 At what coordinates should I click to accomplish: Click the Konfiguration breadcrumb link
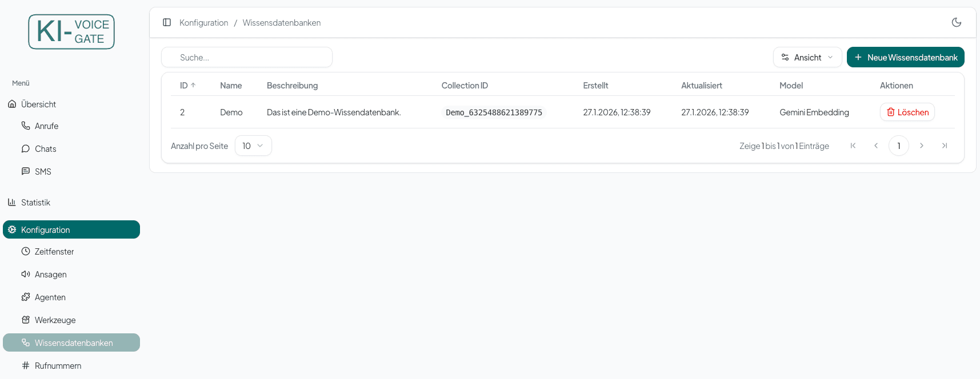click(x=203, y=23)
